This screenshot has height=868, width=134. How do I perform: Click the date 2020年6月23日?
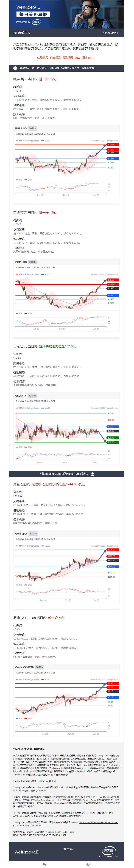[111, 33]
